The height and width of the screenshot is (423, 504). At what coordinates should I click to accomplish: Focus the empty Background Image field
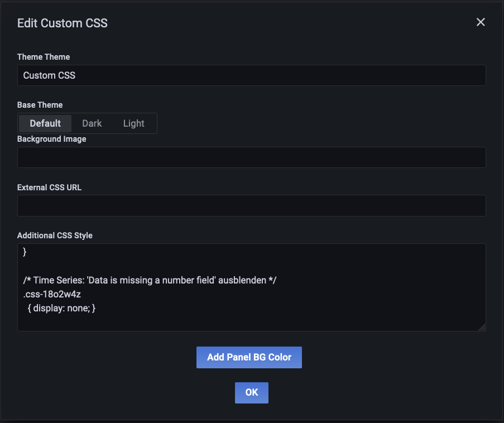point(251,157)
